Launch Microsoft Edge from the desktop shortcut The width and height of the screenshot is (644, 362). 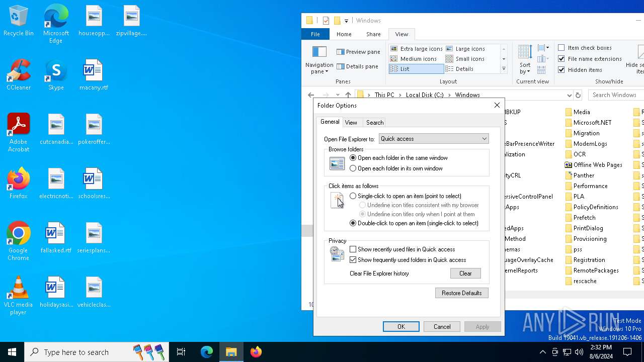56,24
